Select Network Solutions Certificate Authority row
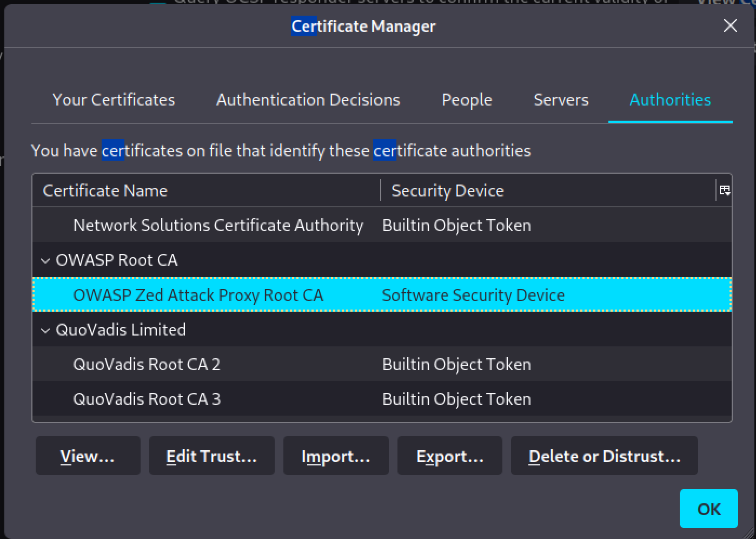The image size is (756, 539). 218,225
